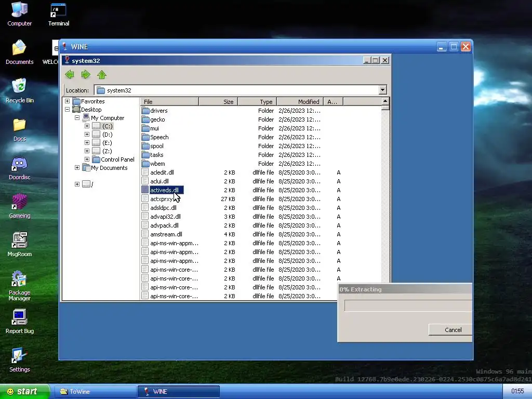Viewport: 532px width, 399px height.
Task: Click the advapi32.dll file icon
Action: click(x=145, y=217)
